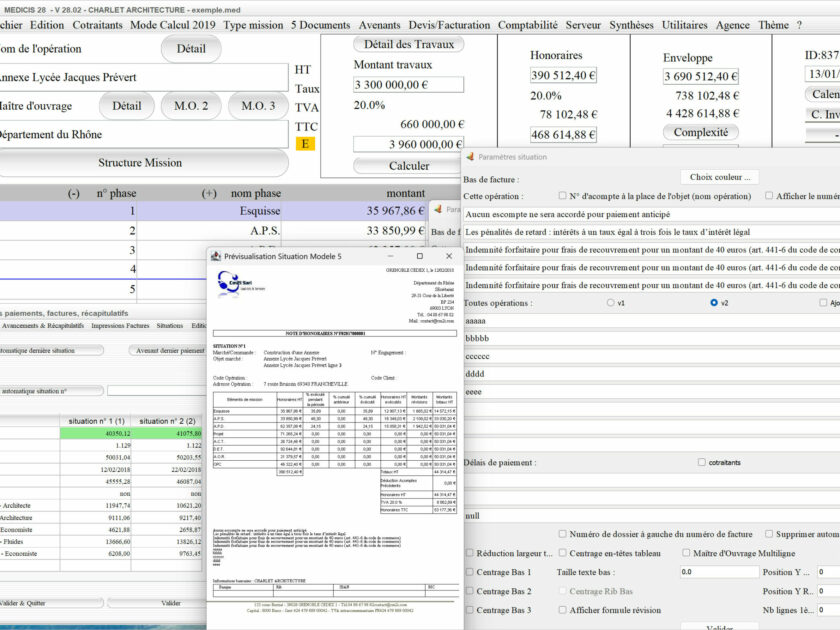
Task: Open the Synthèses menu
Action: coord(631,25)
